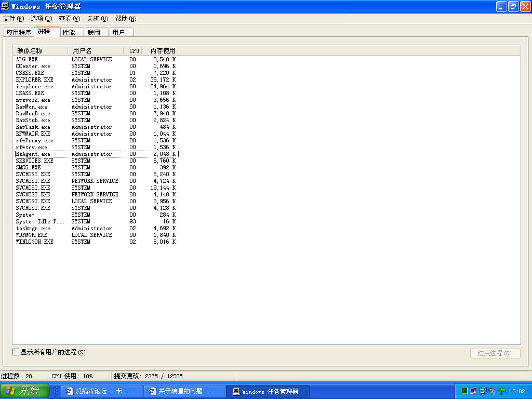This screenshot has width=532, height=399.
Task: Click the Task Manager CPU meter tray icon
Action: coord(464,391)
